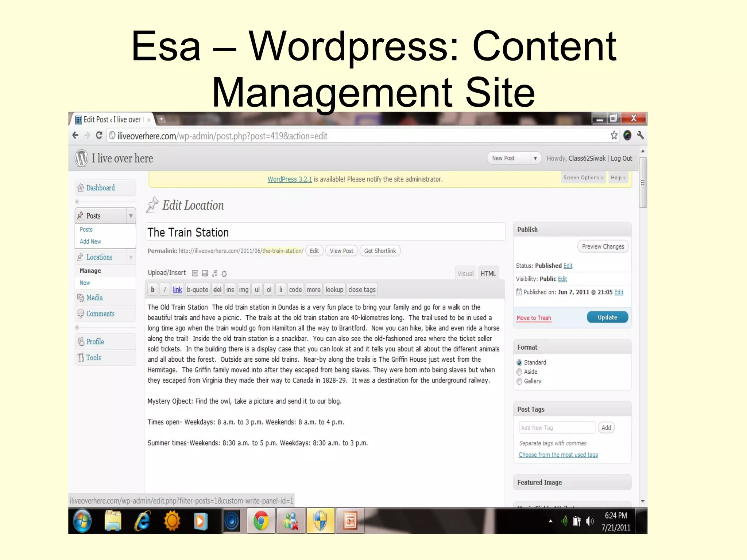Open Internet Explorer from the taskbar

(143, 521)
